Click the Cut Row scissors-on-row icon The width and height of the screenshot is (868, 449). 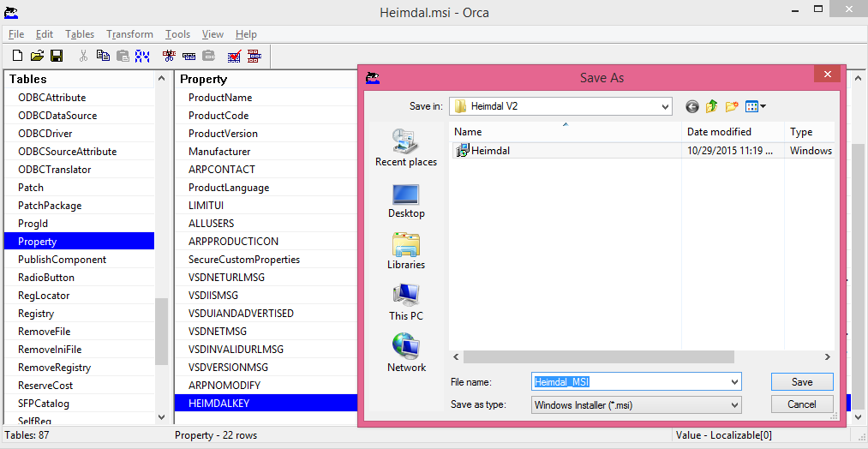(x=170, y=56)
